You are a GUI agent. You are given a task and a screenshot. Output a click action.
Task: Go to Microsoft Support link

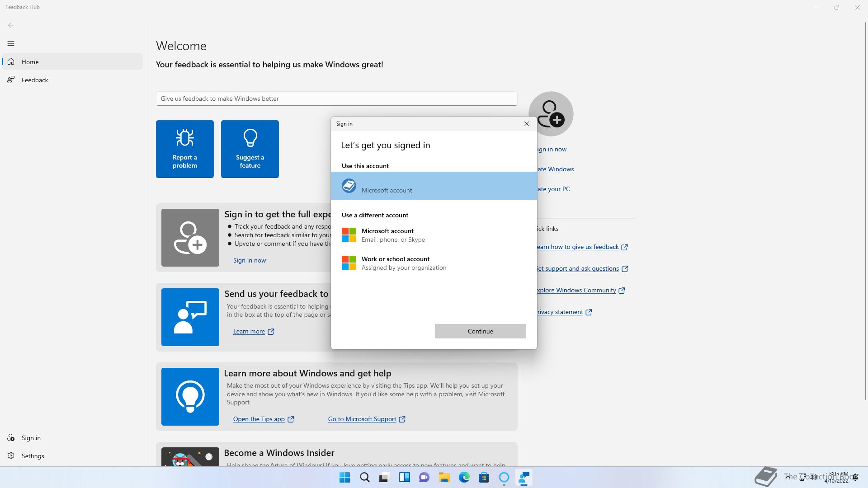pyautogui.click(x=362, y=419)
